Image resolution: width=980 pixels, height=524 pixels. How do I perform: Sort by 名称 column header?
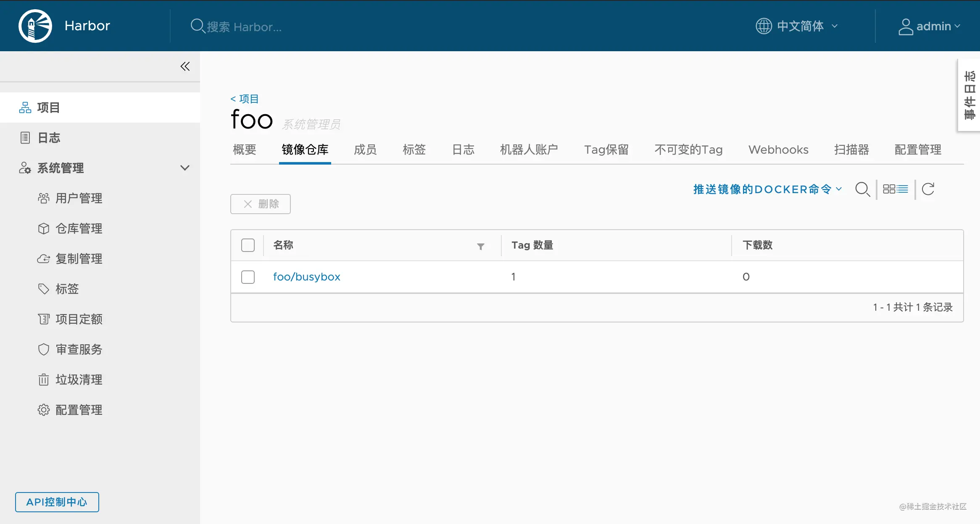coord(283,245)
